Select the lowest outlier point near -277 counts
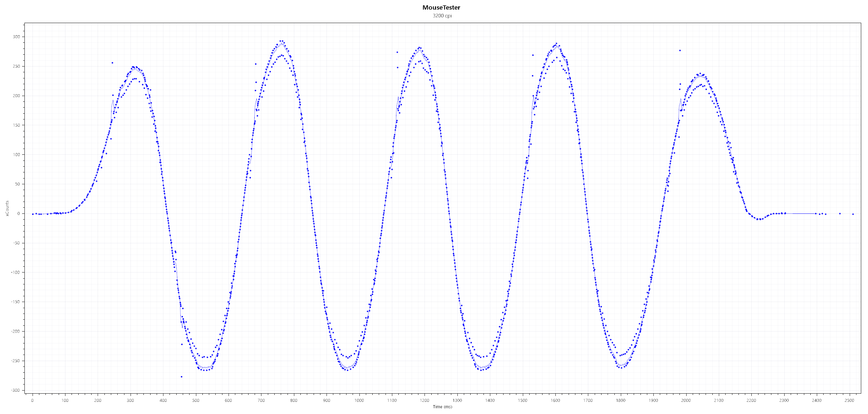Viewport: 868px width, 414px height. [x=181, y=377]
